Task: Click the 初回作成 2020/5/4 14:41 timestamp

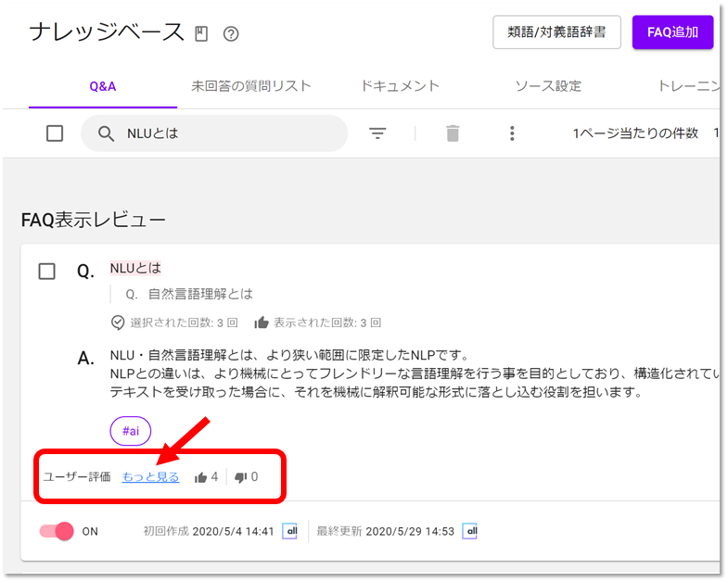Action: (209, 531)
